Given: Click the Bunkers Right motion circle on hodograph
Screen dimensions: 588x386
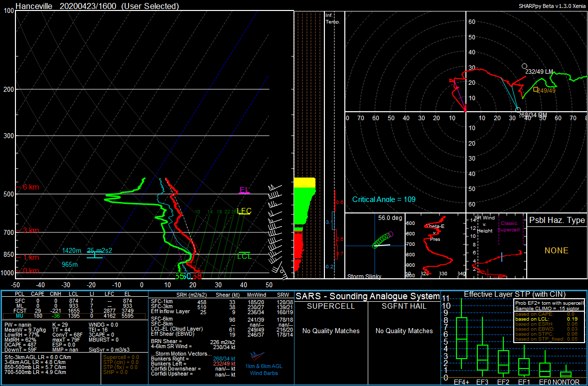Looking at the screenshot, I should 518,110.
